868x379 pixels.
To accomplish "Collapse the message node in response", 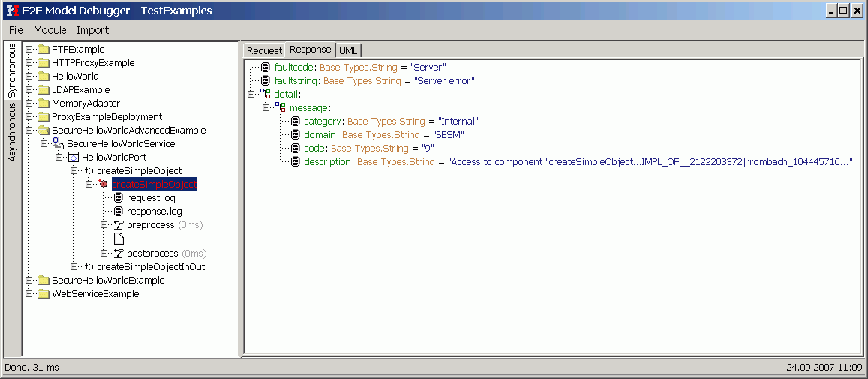I will click(266, 107).
